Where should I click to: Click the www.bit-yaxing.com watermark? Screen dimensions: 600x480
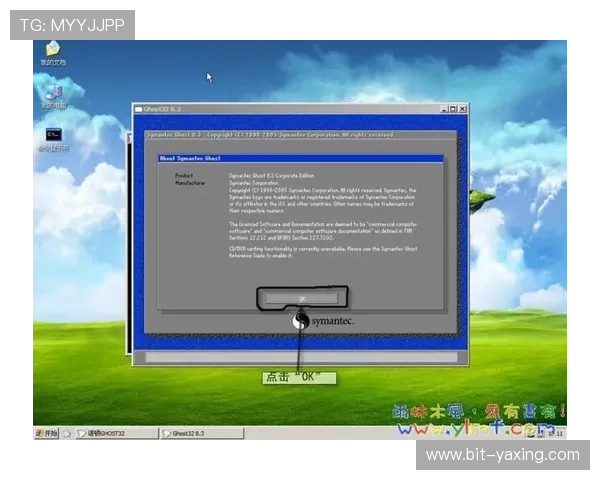pyautogui.click(x=502, y=455)
